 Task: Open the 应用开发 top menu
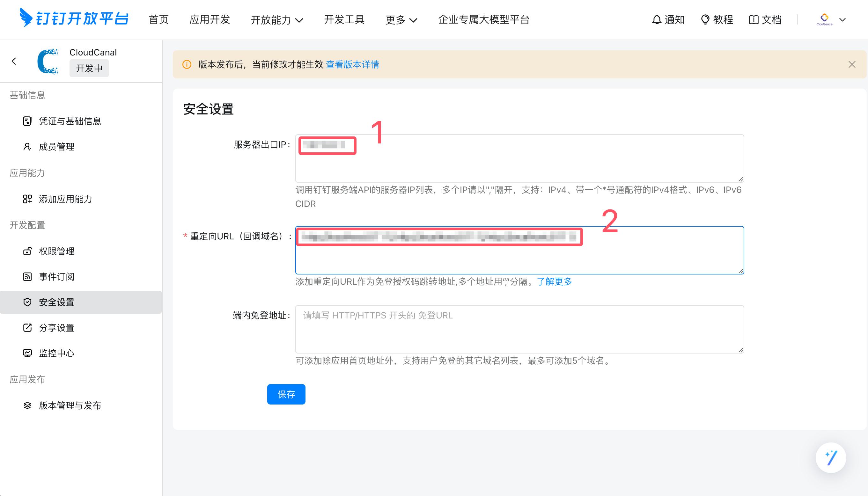210,20
